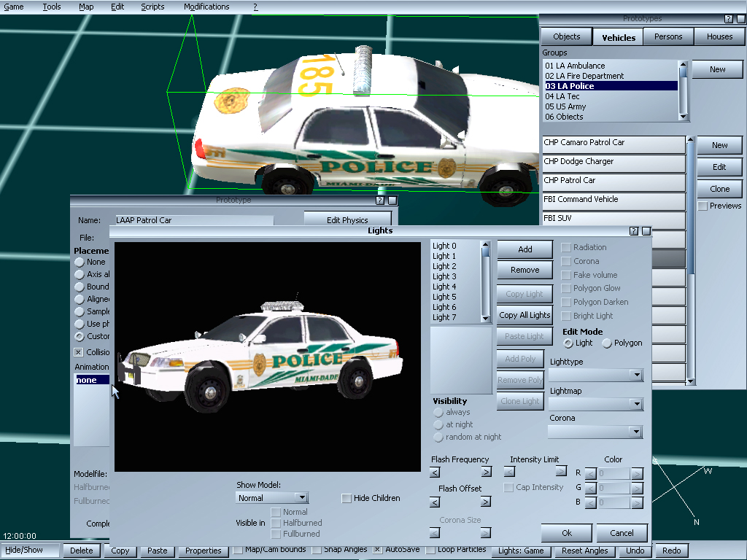
Task: Open the Lightmap dropdown
Action: [x=637, y=404]
